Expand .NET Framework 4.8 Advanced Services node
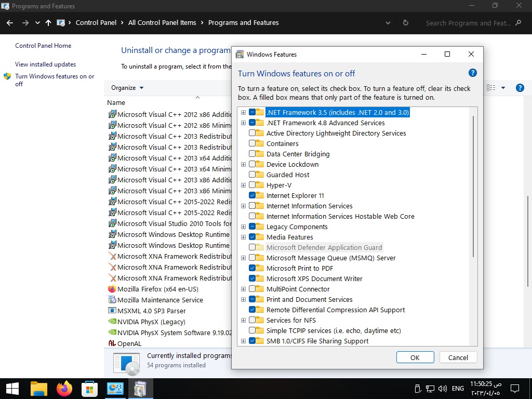This screenshot has width=532, height=399. tap(243, 123)
